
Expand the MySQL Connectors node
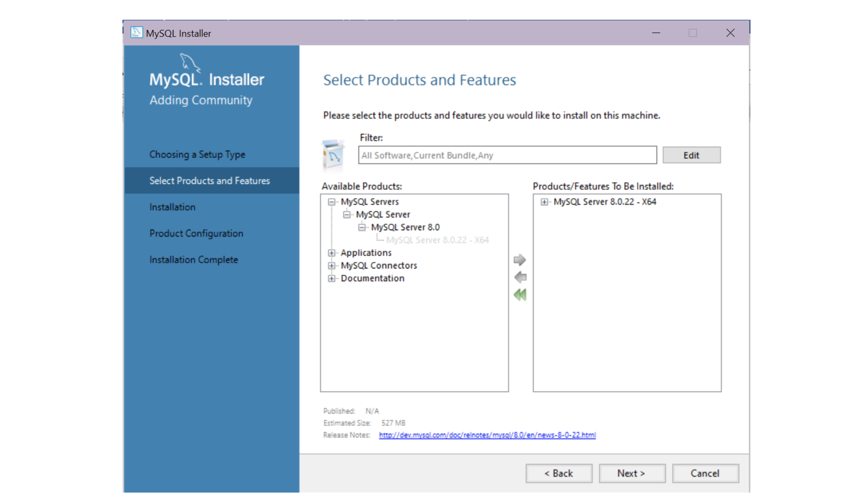(x=332, y=266)
